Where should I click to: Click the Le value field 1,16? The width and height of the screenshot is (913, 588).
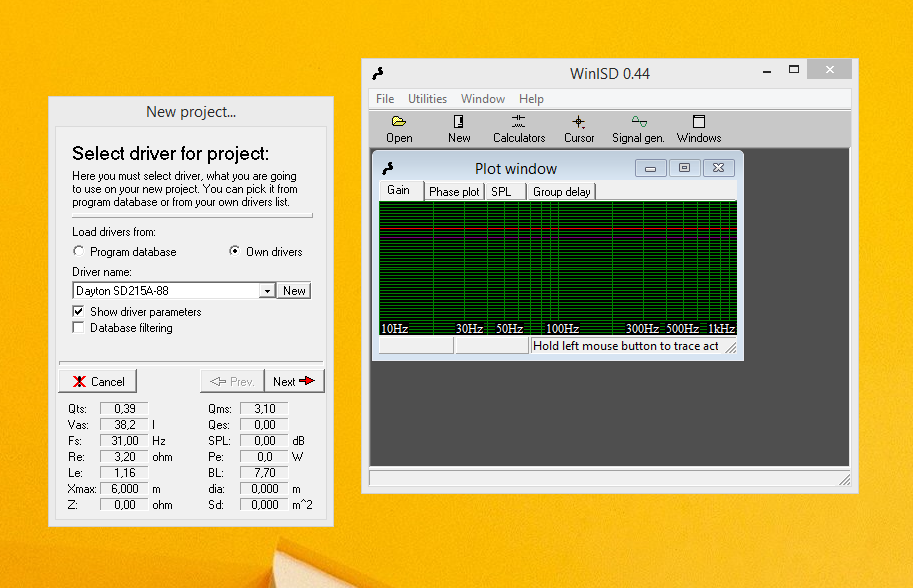pos(124,472)
